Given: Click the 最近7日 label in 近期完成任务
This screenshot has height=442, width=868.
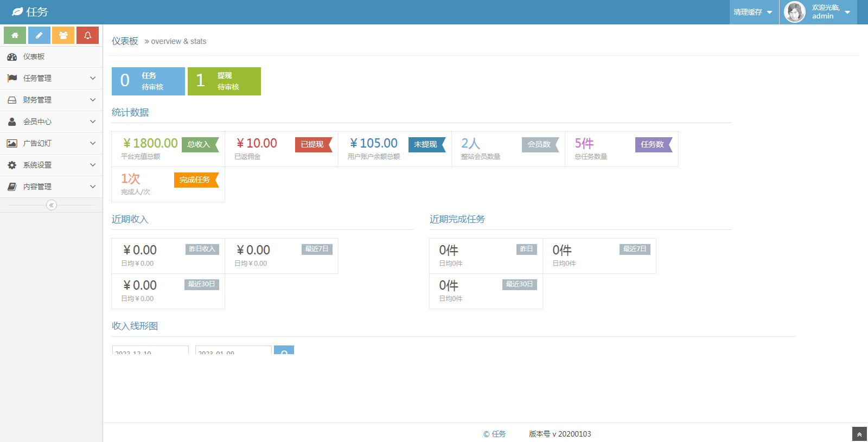Looking at the screenshot, I should coord(635,249).
